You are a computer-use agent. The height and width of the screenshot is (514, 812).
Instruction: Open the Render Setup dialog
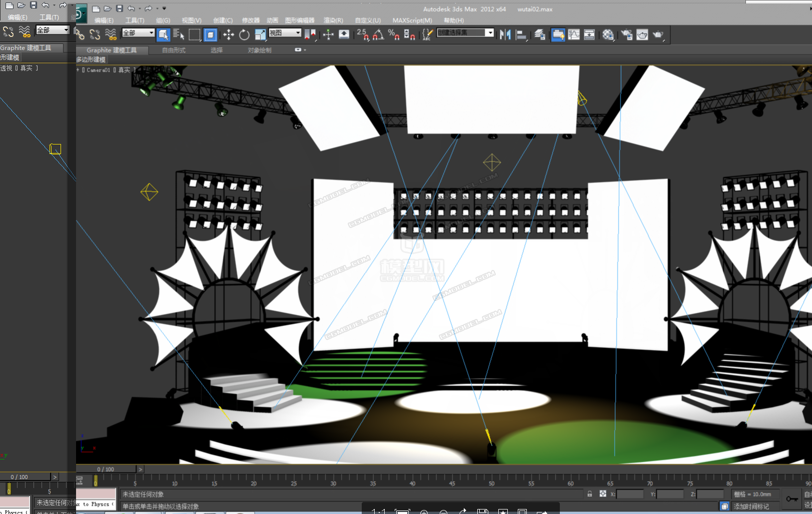pyautogui.click(x=626, y=34)
